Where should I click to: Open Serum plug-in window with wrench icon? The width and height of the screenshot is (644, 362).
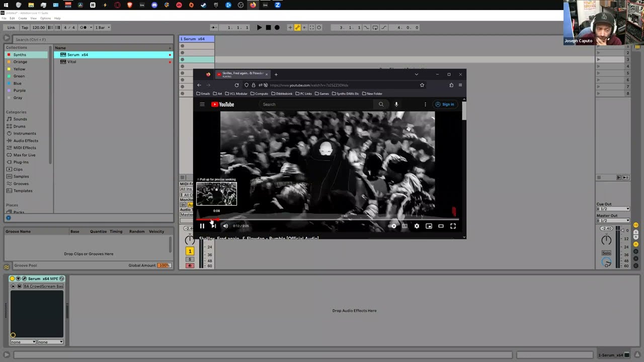(x=24, y=279)
